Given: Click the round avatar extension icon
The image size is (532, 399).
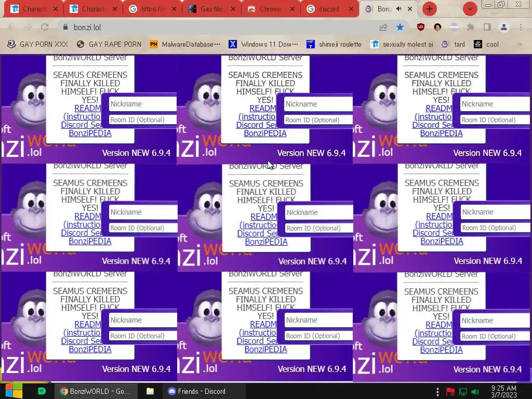Looking at the screenshot, I should (437, 27).
